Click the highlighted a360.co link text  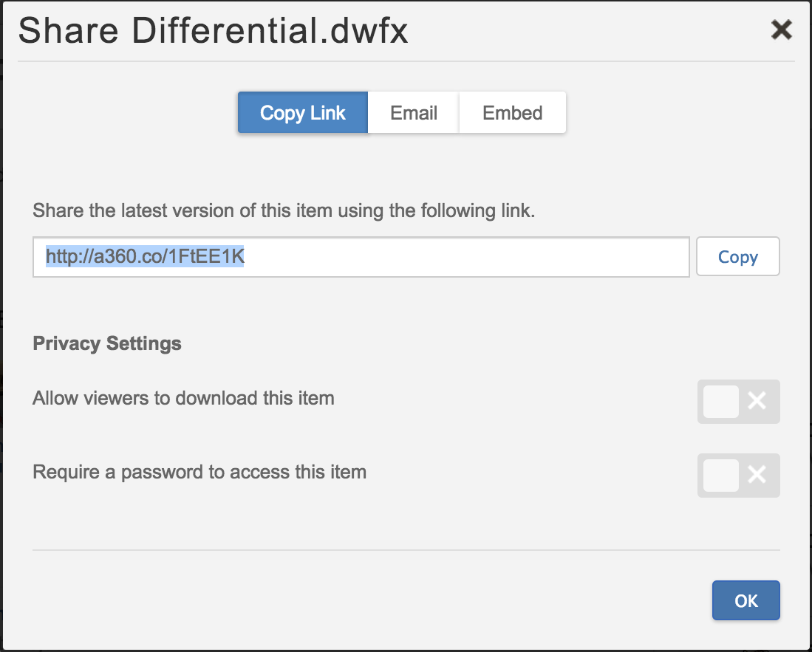tap(145, 256)
